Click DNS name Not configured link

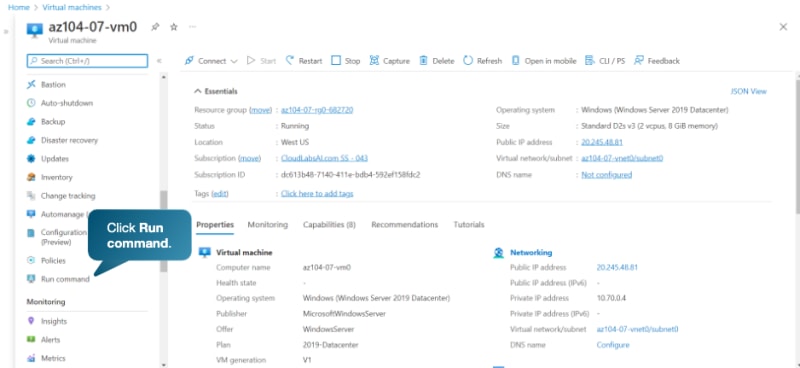click(x=607, y=175)
